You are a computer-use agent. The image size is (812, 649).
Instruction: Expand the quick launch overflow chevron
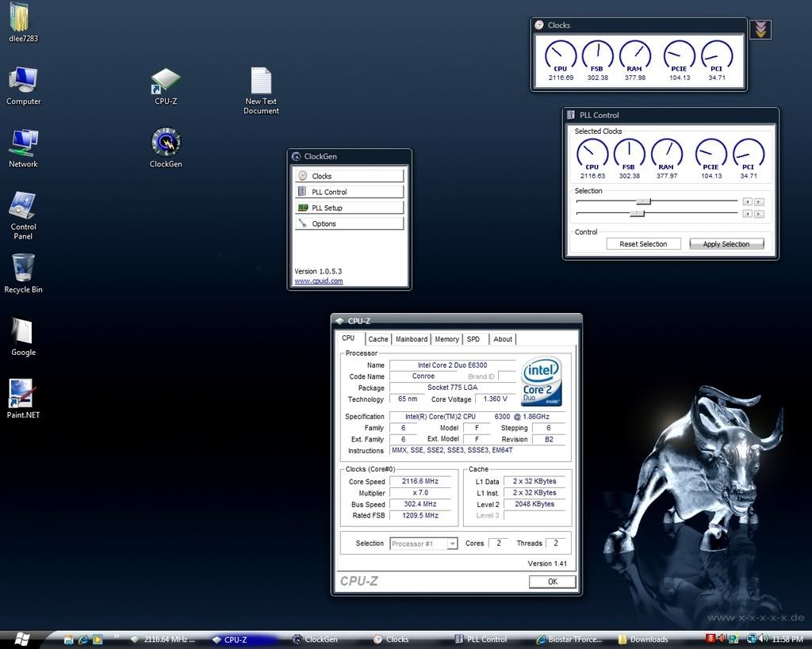tap(117, 636)
